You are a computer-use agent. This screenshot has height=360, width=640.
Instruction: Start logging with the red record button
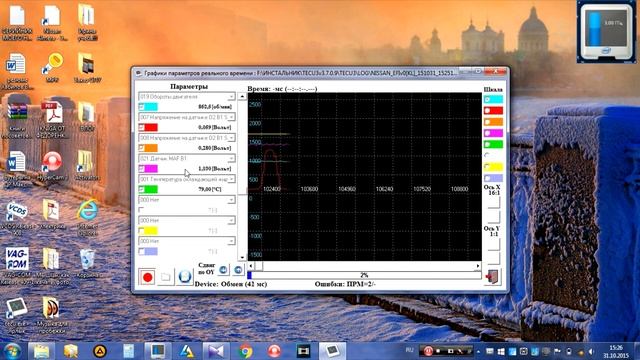(147, 277)
